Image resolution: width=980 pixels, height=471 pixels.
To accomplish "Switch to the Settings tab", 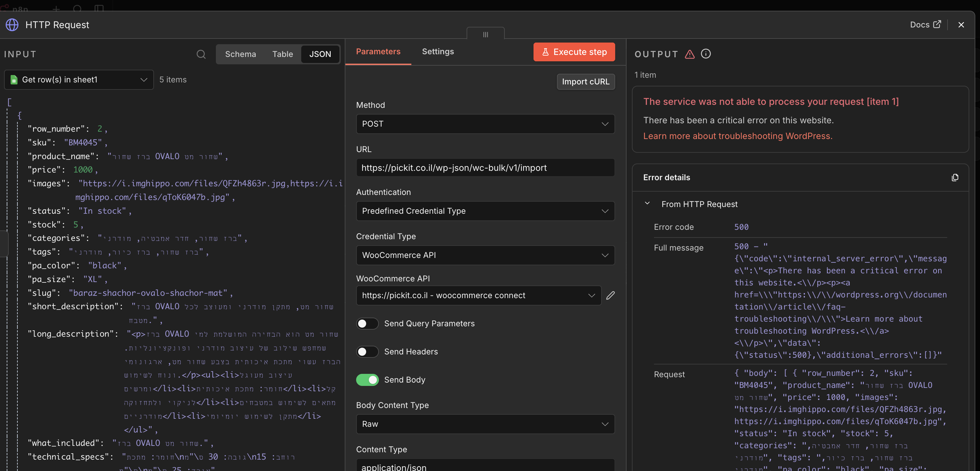I will [438, 51].
